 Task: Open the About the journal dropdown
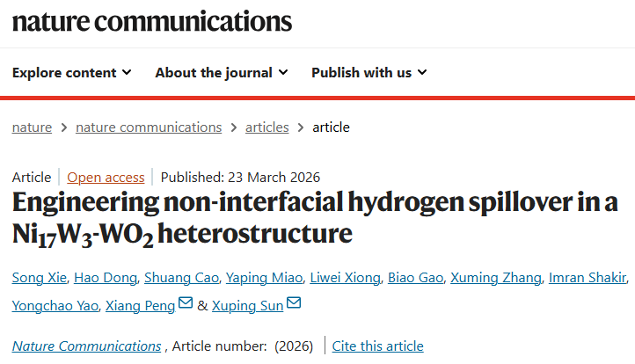point(223,73)
